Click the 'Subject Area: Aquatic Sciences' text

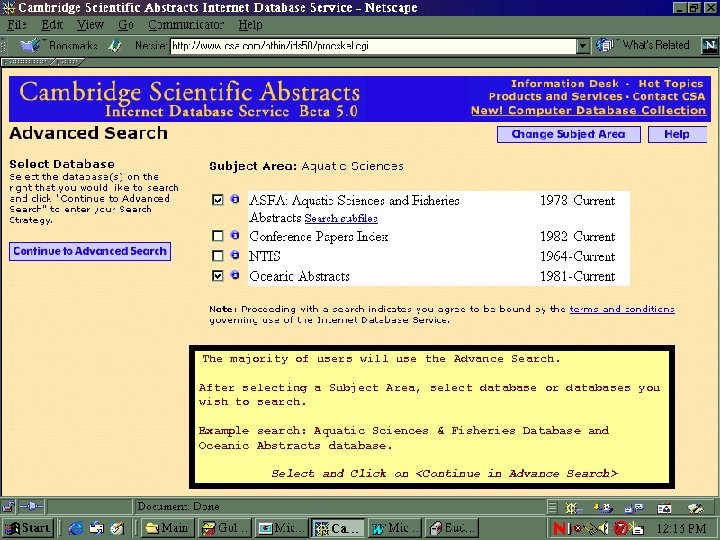(x=306, y=166)
